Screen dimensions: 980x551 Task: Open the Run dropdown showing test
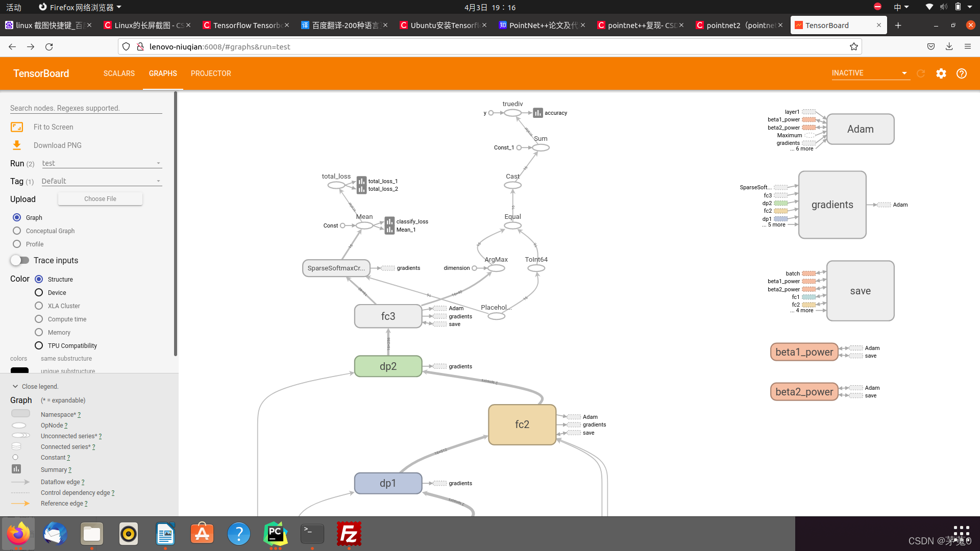pos(102,163)
